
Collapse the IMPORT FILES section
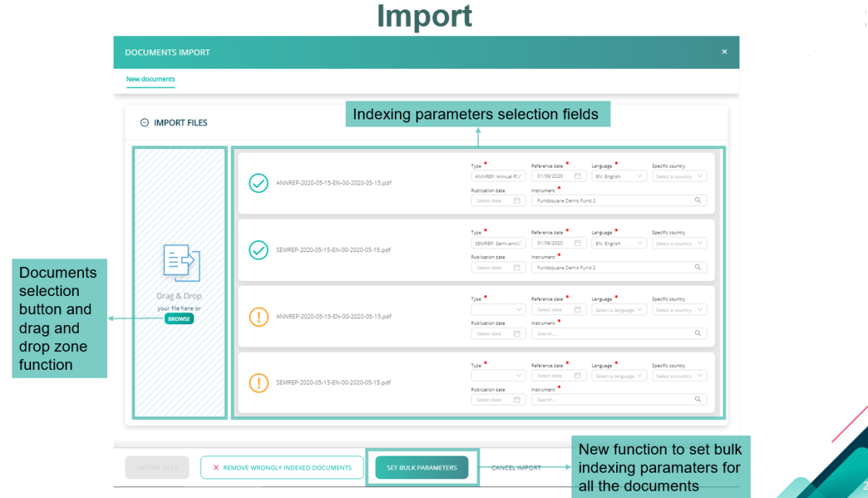[145, 123]
